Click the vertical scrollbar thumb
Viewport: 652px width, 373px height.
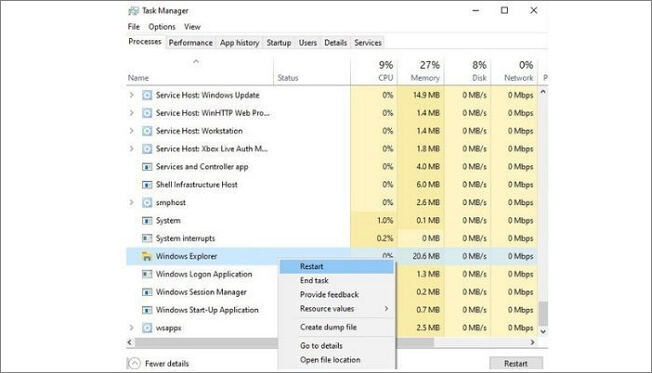(x=543, y=314)
